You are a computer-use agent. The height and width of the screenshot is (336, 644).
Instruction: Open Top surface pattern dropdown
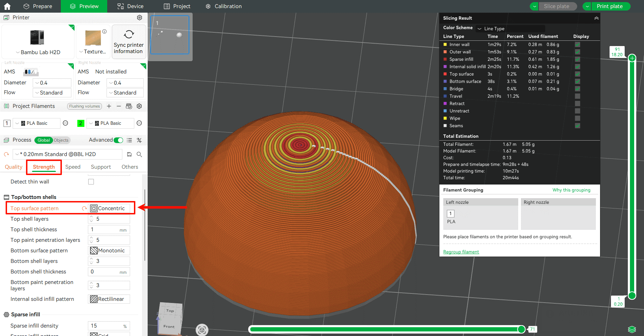(x=109, y=208)
